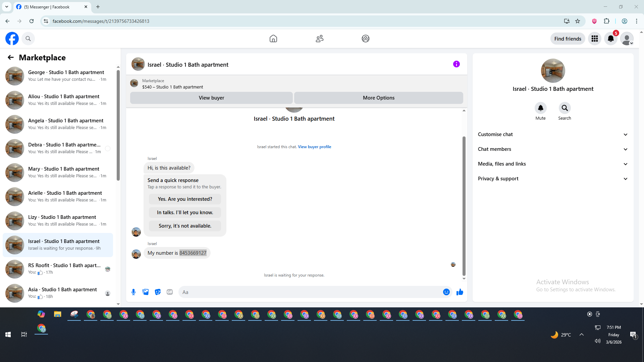Click the voice clip microphone icon
This screenshot has height=362, width=644.
(133, 292)
